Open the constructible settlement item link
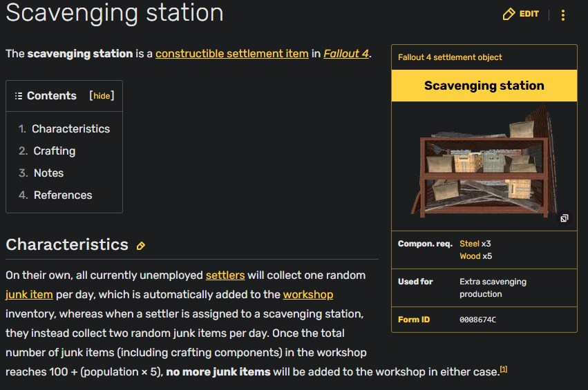 pos(232,54)
